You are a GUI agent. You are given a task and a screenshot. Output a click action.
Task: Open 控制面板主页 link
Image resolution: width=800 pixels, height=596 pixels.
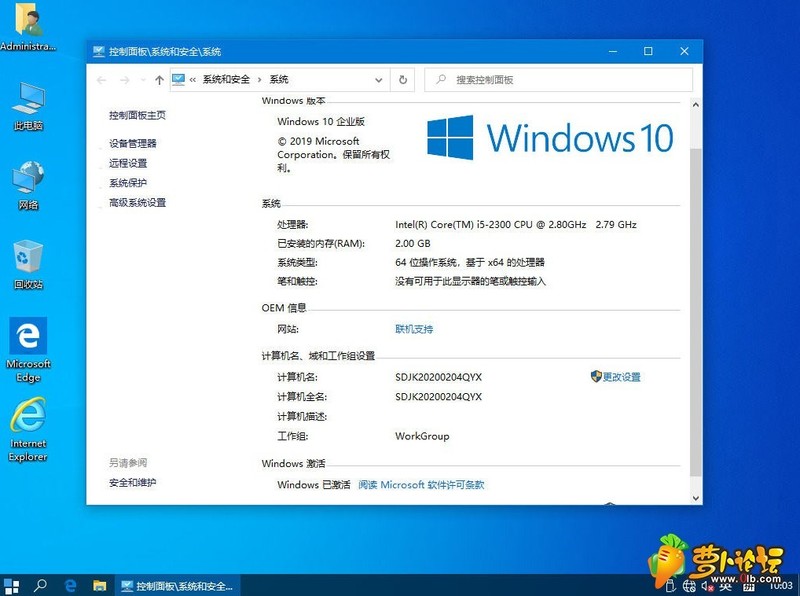[x=137, y=115]
